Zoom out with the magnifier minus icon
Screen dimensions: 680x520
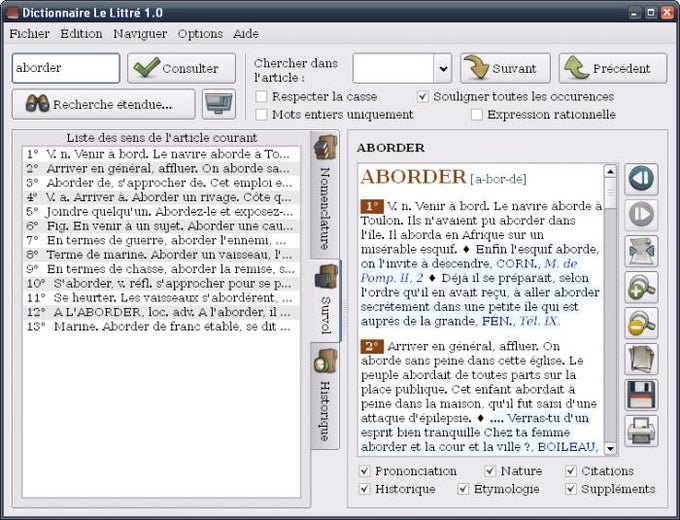[x=641, y=323]
